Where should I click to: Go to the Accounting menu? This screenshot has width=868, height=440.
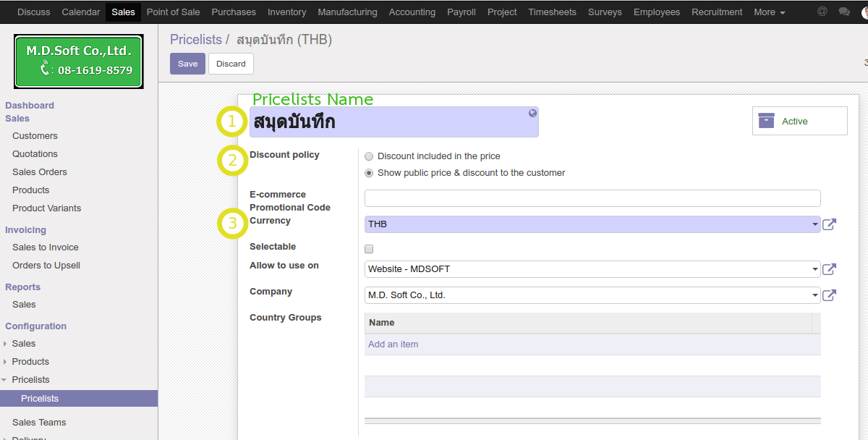412,12
